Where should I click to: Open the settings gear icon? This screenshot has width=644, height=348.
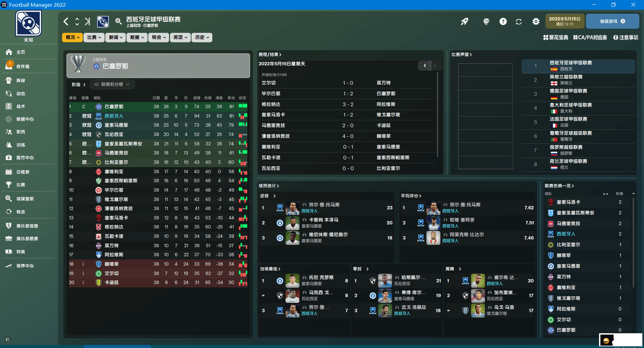(x=536, y=21)
